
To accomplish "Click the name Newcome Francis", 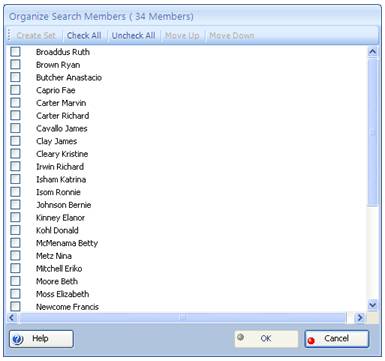I will (x=67, y=307).
